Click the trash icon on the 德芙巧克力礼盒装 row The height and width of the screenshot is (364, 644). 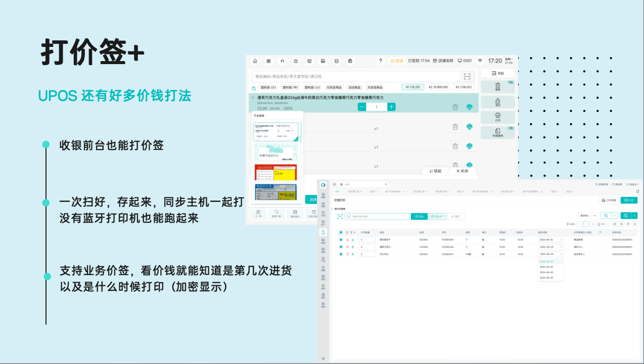click(x=455, y=107)
